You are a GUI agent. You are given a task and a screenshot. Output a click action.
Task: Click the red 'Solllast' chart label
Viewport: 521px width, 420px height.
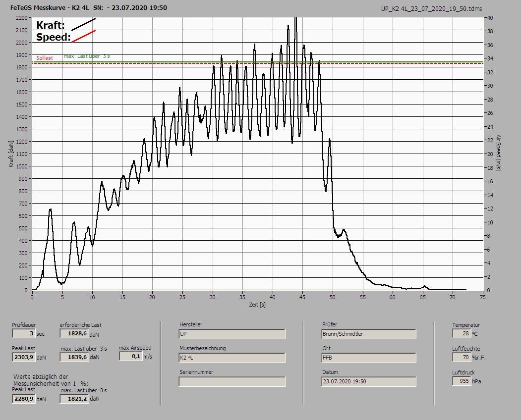(45, 58)
